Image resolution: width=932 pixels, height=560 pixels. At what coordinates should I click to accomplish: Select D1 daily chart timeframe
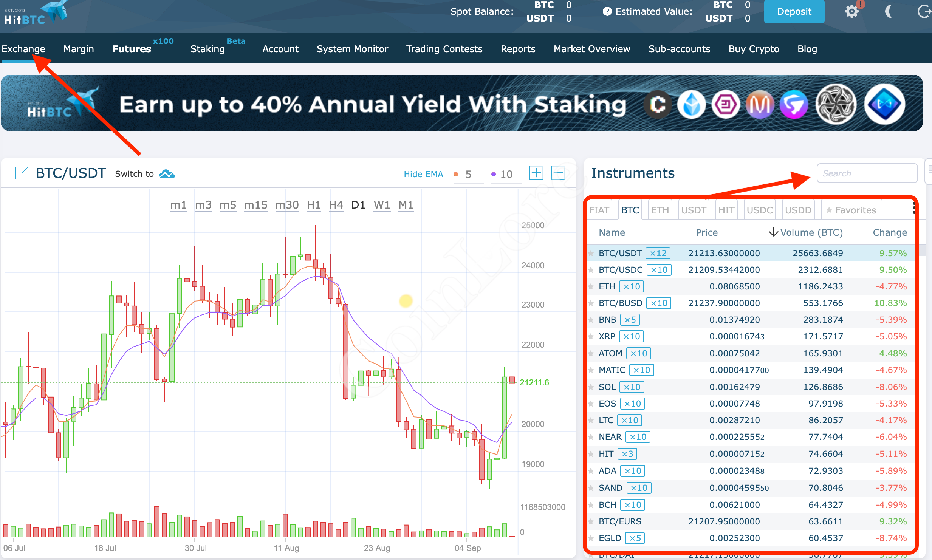(358, 204)
